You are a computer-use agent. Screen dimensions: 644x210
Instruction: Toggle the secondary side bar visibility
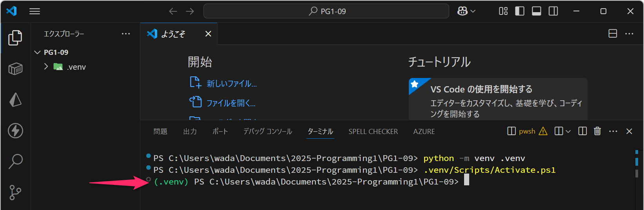pyautogui.click(x=553, y=11)
